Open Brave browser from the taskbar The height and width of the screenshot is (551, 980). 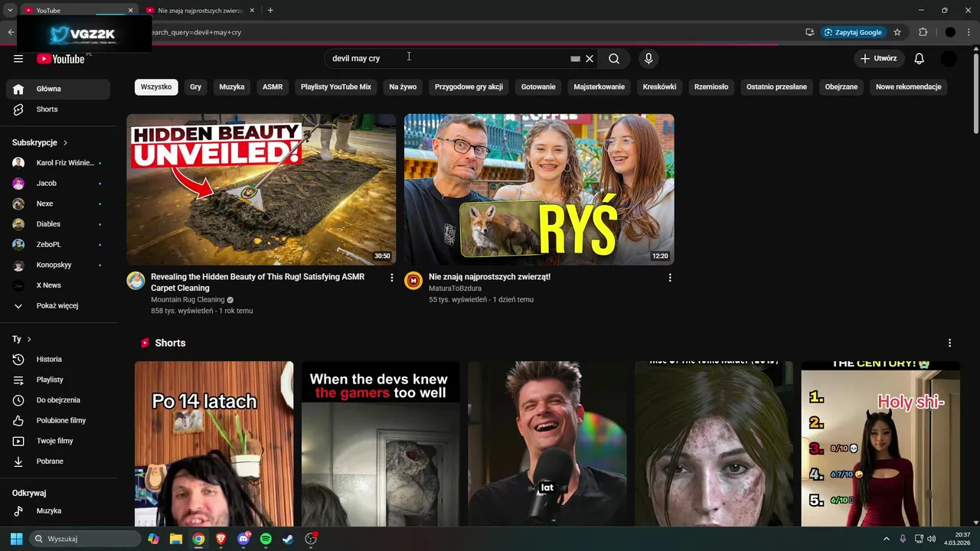[221, 539]
